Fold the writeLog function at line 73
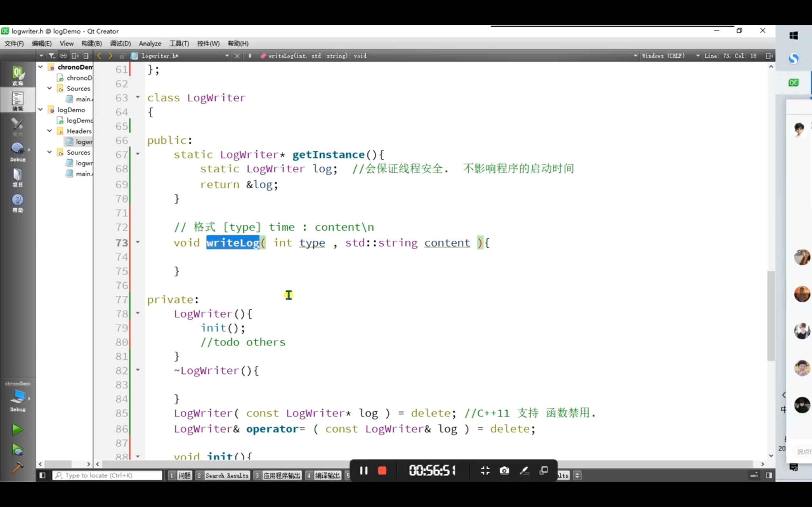This screenshot has height=507, width=812. coord(138,242)
